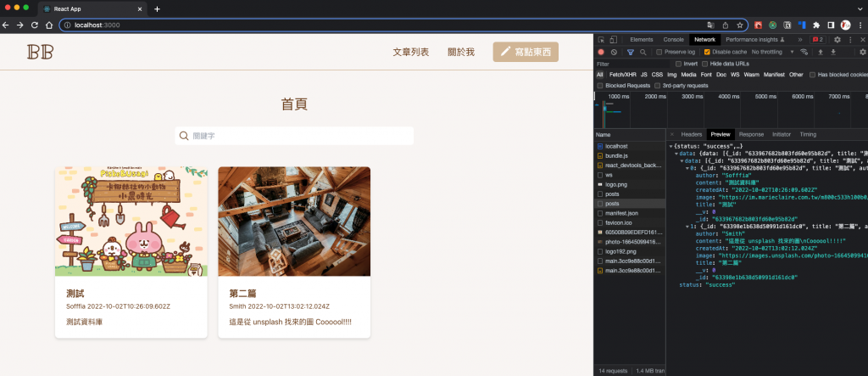Screen dimensions: 868x376
Task: Select the inspect element picker in DevTools
Action: 601,40
